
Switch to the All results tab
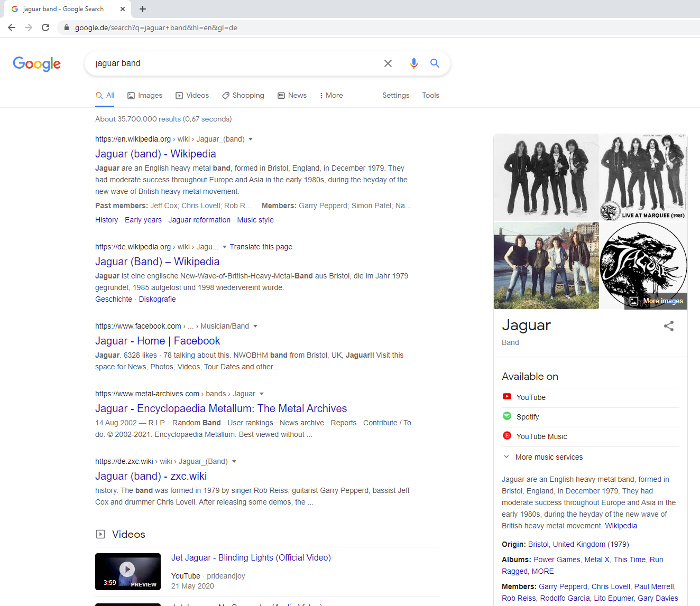click(105, 95)
